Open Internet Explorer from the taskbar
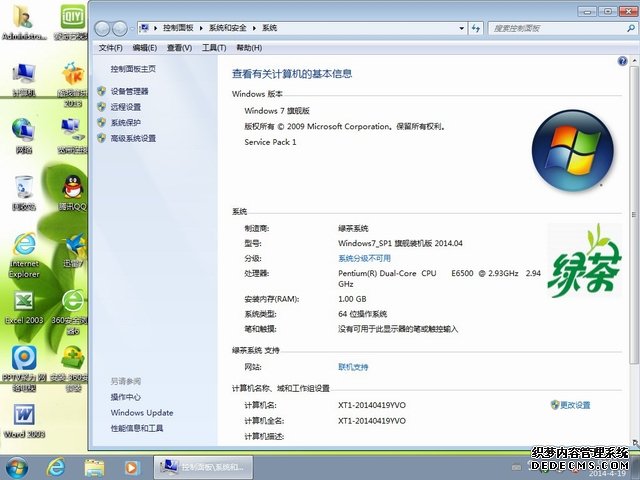 [x=56, y=468]
